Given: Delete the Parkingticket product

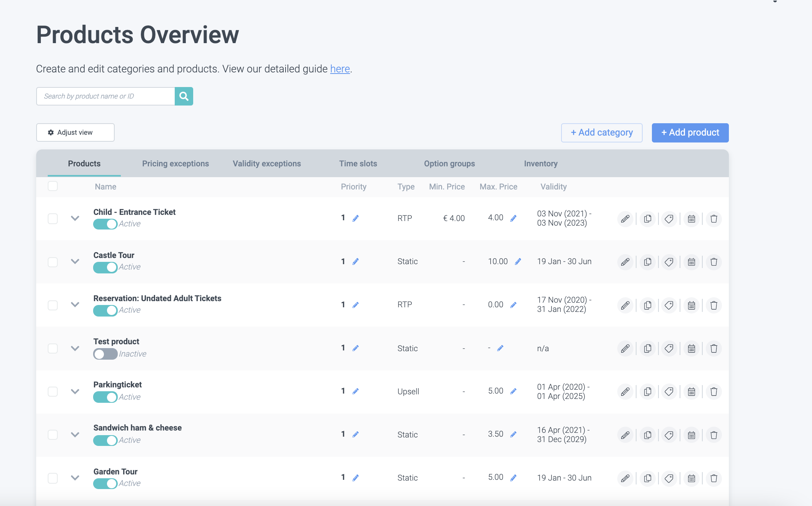Looking at the screenshot, I should (x=714, y=392).
